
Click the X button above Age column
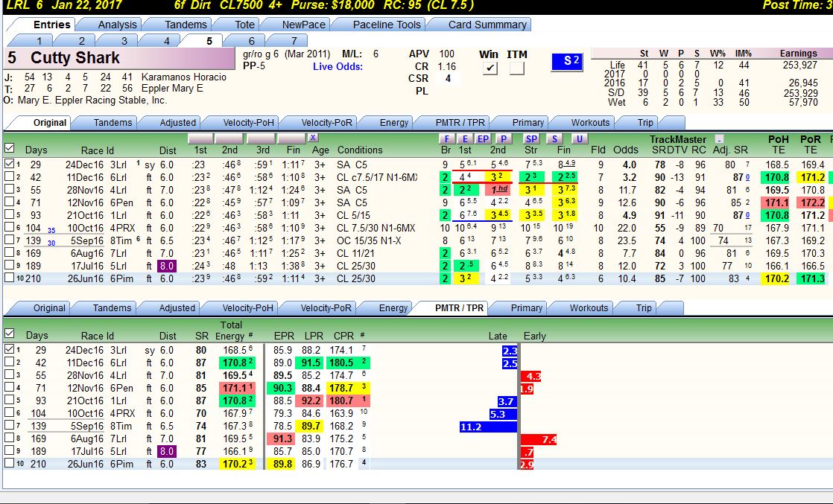(314, 138)
